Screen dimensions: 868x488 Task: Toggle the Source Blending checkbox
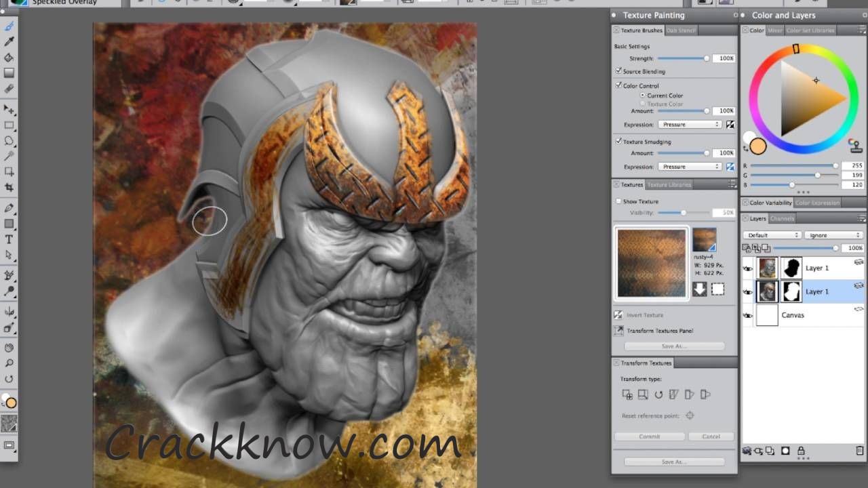(618, 70)
